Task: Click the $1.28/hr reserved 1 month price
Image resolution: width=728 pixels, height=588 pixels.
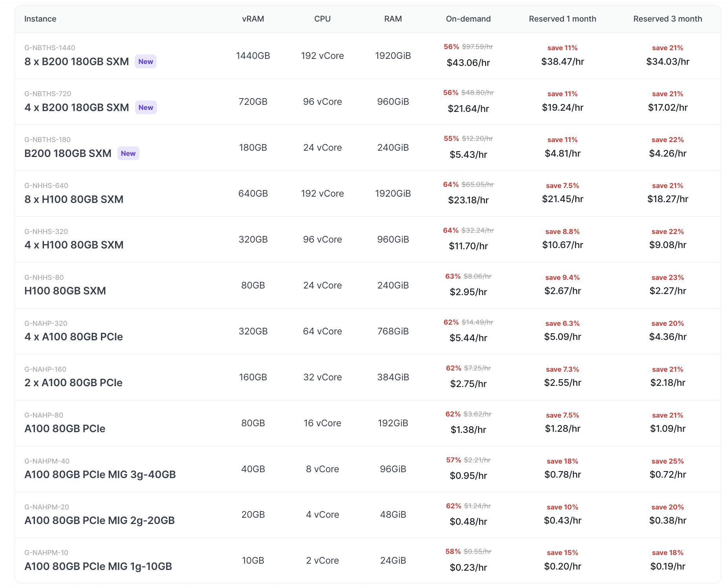Action: [562, 429]
